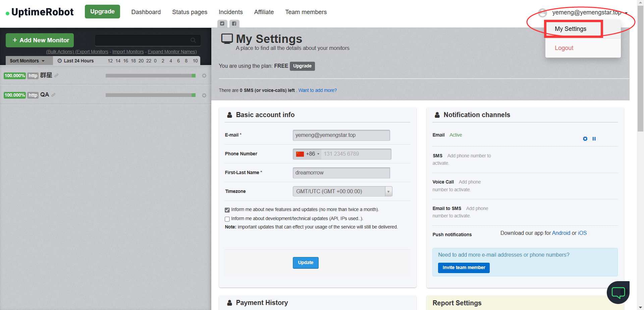
Task: Open the live chat bubble widget
Action: click(618, 292)
